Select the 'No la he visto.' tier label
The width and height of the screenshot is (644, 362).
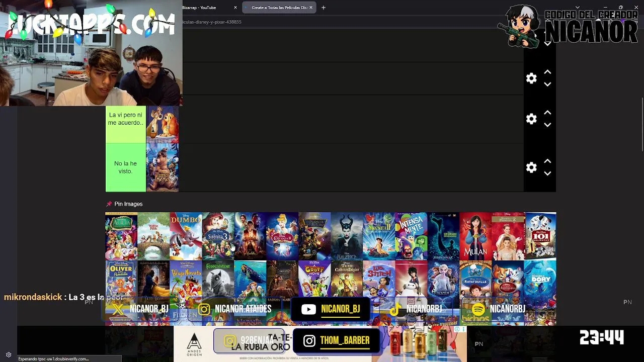tap(126, 167)
